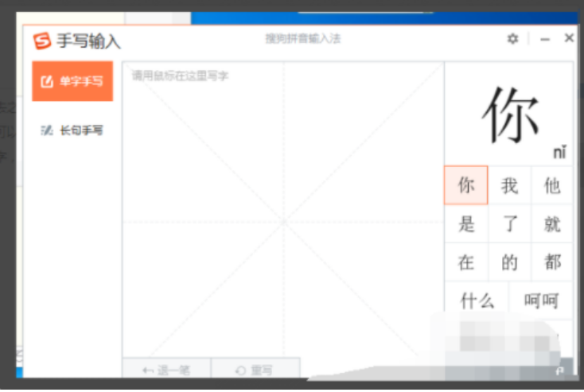The width and height of the screenshot is (584, 392).
Task: Click the large 你 preview character
Action: 509,114
